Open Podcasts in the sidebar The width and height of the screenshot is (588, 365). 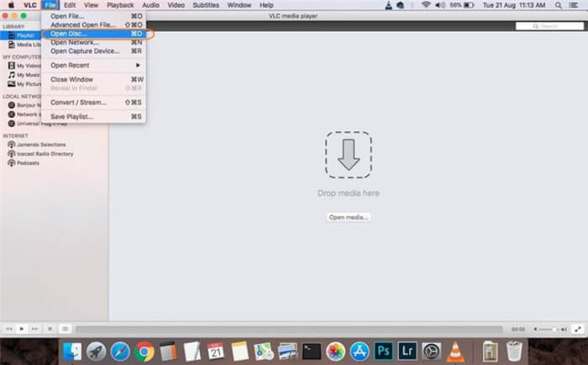[x=24, y=163]
